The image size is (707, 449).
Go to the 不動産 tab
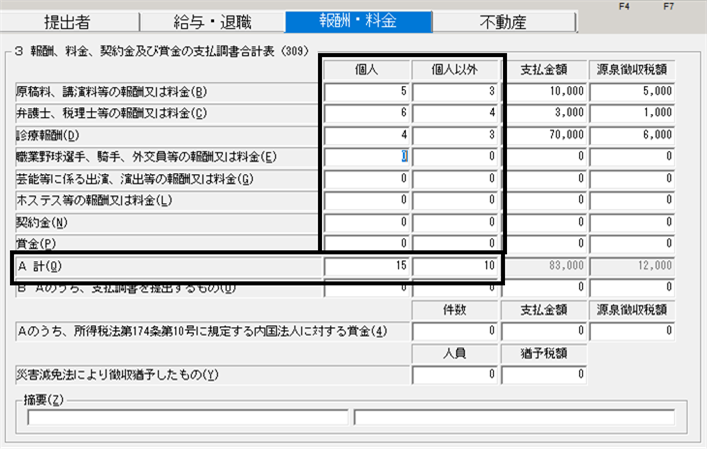pyautogui.click(x=504, y=22)
